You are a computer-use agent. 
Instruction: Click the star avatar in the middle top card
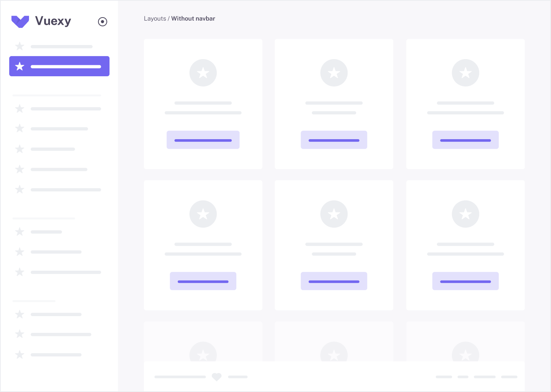pyautogui.click(x=334, y=72)
